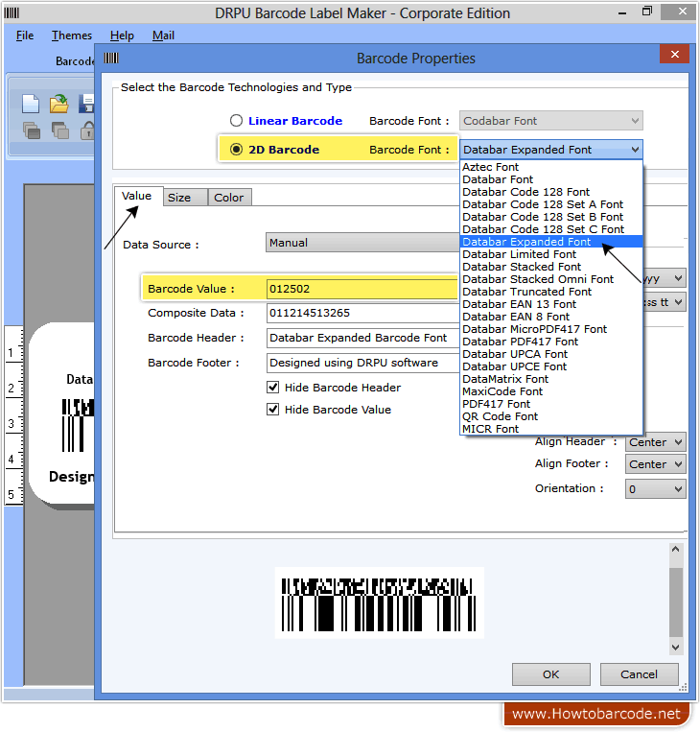
Task: Click the padlock icon in toolbar
Action: pyautogui.click(x=87, y=130)
